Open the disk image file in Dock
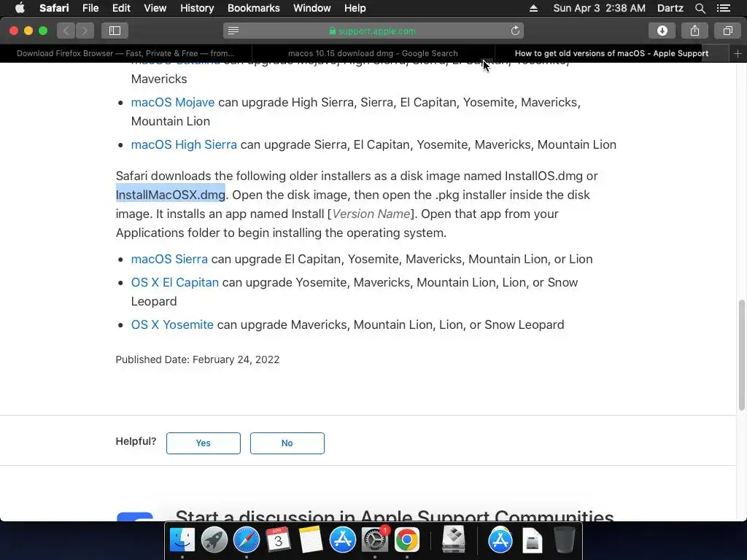Screen dimensions: 747x560 pyautogui.click(x=532, y=540)
